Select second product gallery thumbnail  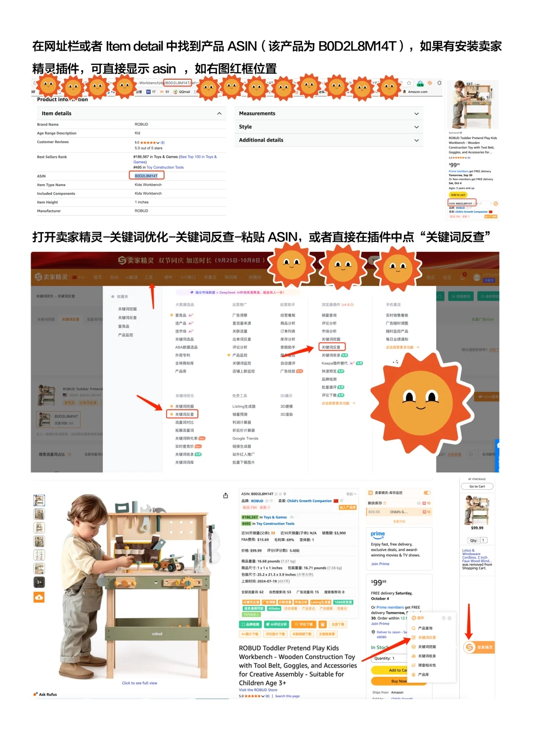pos(39,514)
